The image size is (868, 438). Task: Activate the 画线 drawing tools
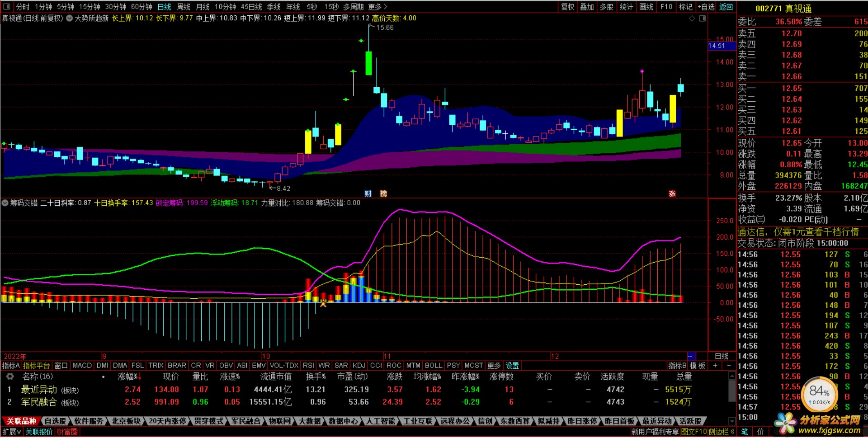coord(646,7)
